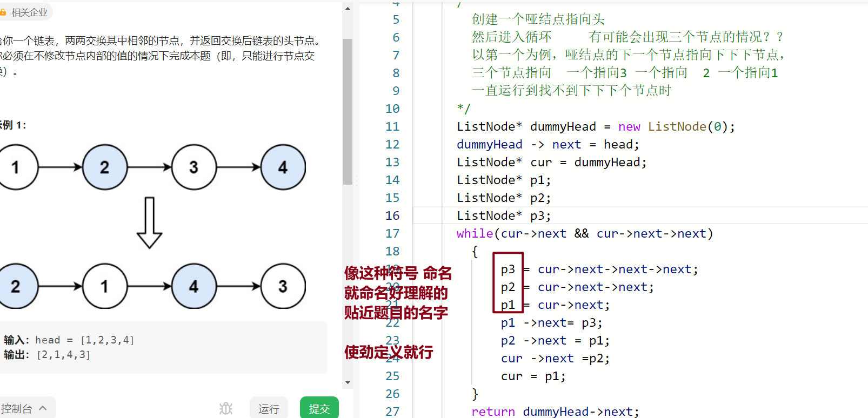Screen dimensions: 868x418
Task: Click the 'while(cur->next && cur->next->next)' line
Action: [x=585, y=233]
